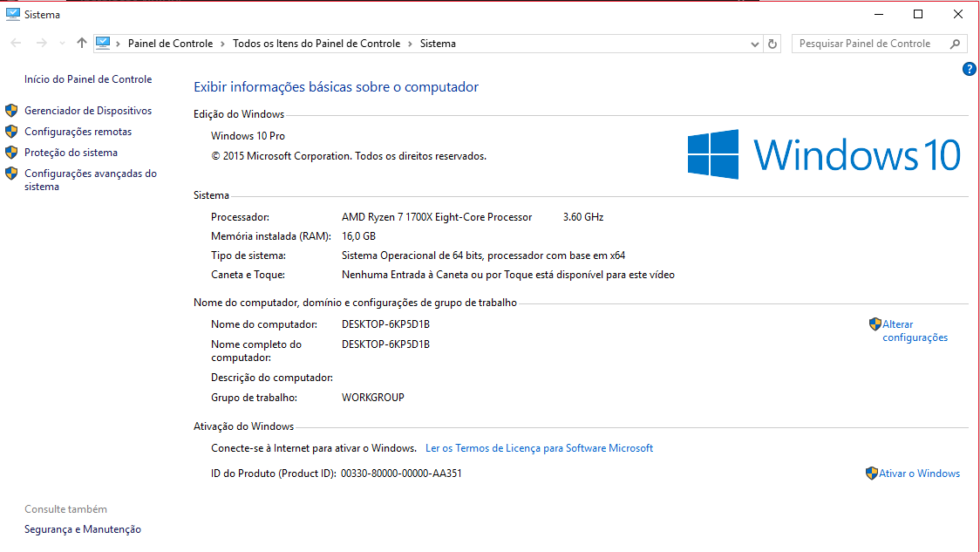Expand chevron before Painel de Controle
Viewport: 980px width, 552px height.
pyautogui.click(x=118, y=44)
